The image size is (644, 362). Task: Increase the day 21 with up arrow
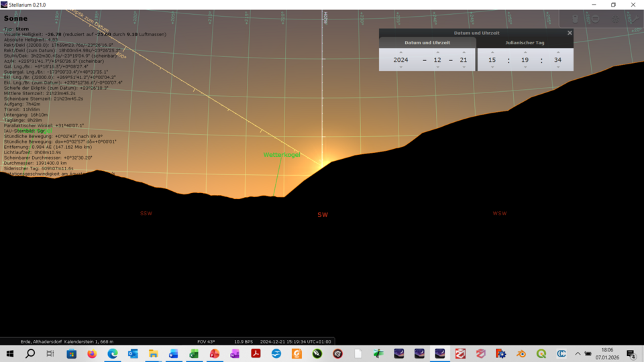464,52
